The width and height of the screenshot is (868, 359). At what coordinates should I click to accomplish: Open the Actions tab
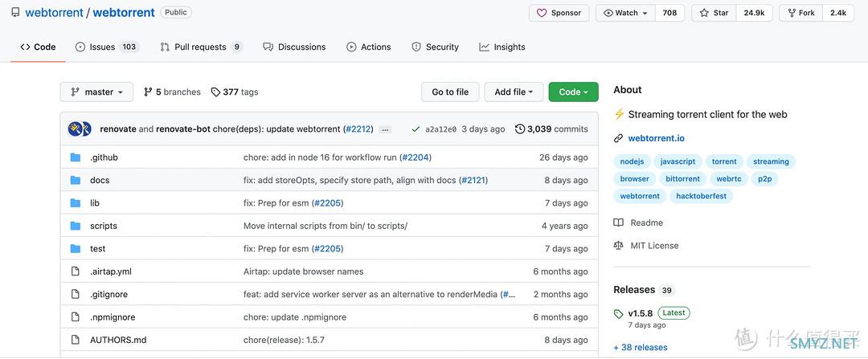click(x=369, y=47)
